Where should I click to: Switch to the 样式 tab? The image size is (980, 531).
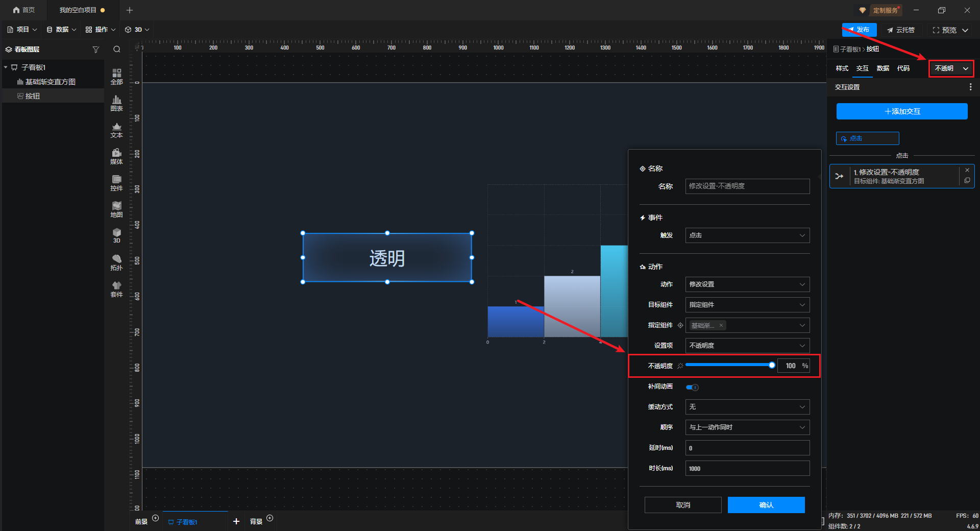coord(842,68)
